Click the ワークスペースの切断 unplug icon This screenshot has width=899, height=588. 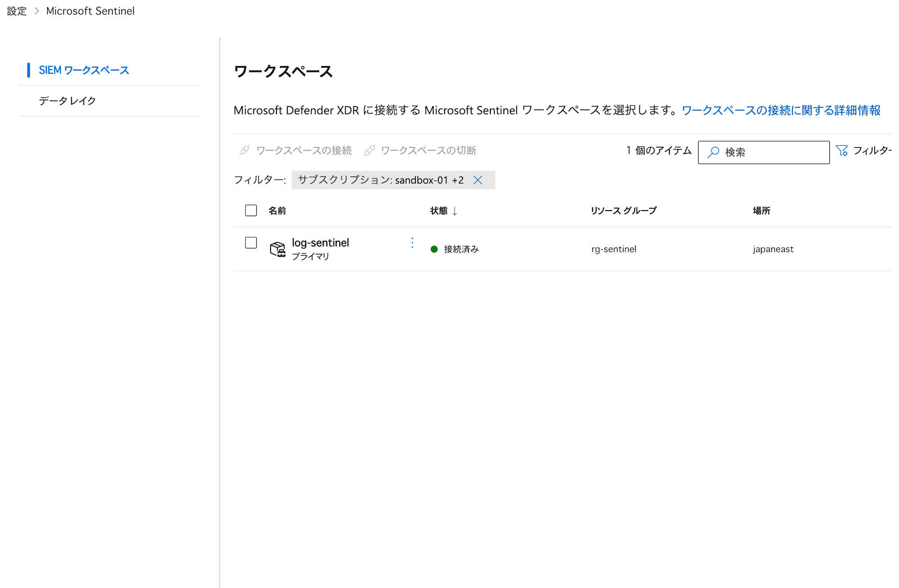(x=369, y=150)
